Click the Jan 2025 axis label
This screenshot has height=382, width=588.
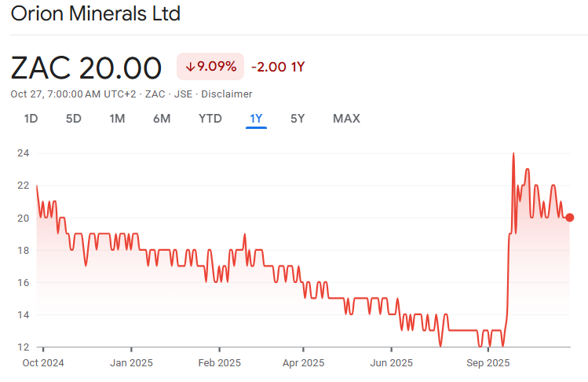coord(131,363)
